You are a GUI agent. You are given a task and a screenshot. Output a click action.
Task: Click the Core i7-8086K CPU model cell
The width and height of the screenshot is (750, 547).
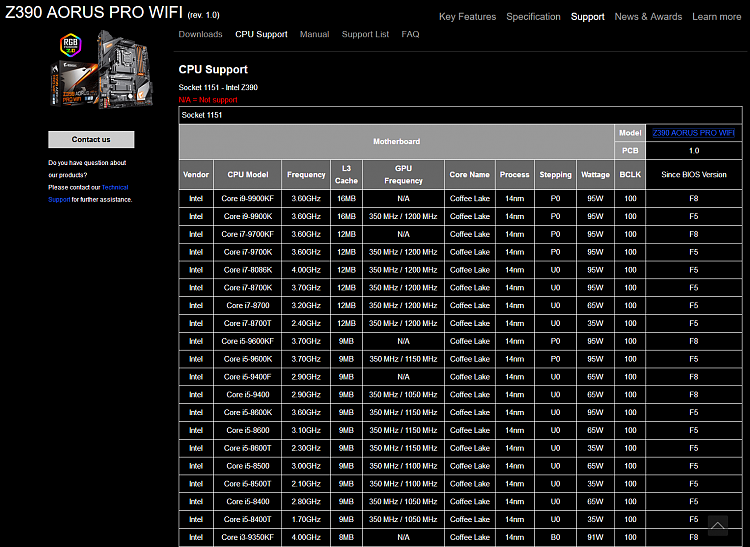pos(247,270)
